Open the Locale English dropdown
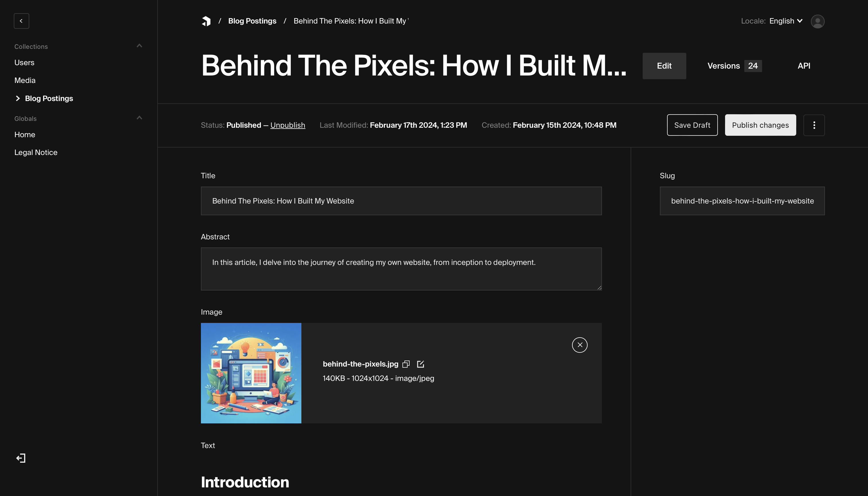The image size is (868, 496). [x=786, y=21]
